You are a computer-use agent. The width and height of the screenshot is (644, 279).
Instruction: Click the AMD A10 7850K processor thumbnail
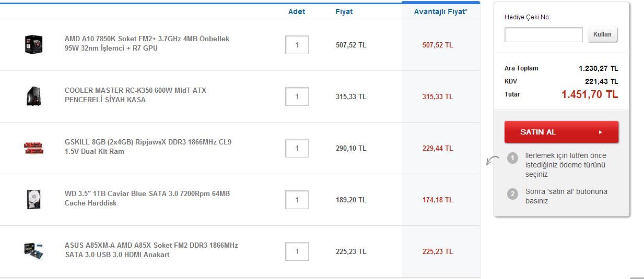[x=33, y=44]
